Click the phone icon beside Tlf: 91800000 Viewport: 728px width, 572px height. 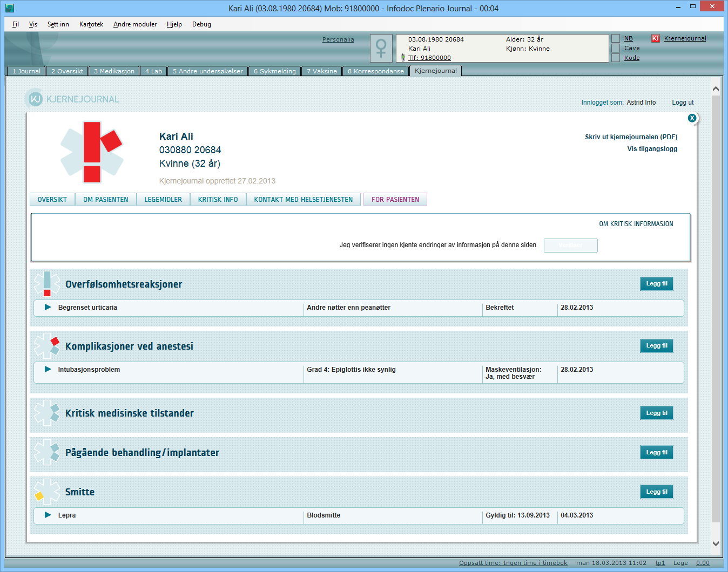403,57
